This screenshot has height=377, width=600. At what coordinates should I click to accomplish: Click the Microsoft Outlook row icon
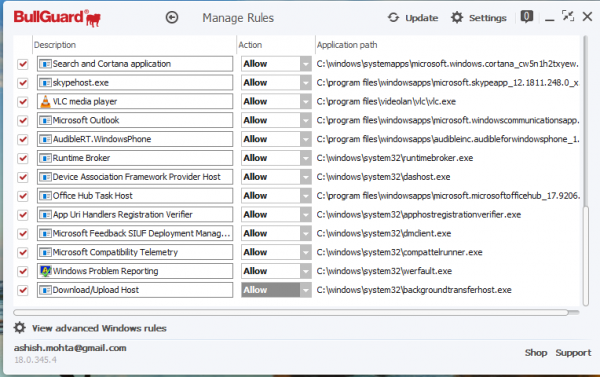pos(46,120)
